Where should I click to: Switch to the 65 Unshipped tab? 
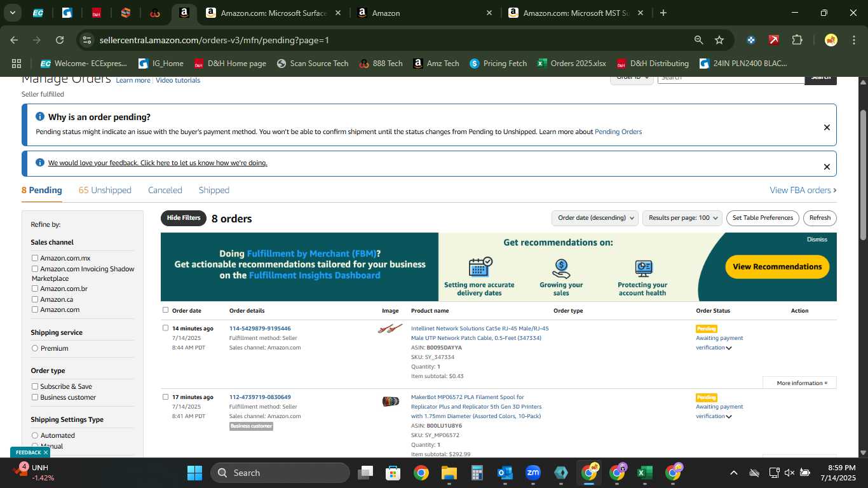pyautogui.click(x=105, y=190)
